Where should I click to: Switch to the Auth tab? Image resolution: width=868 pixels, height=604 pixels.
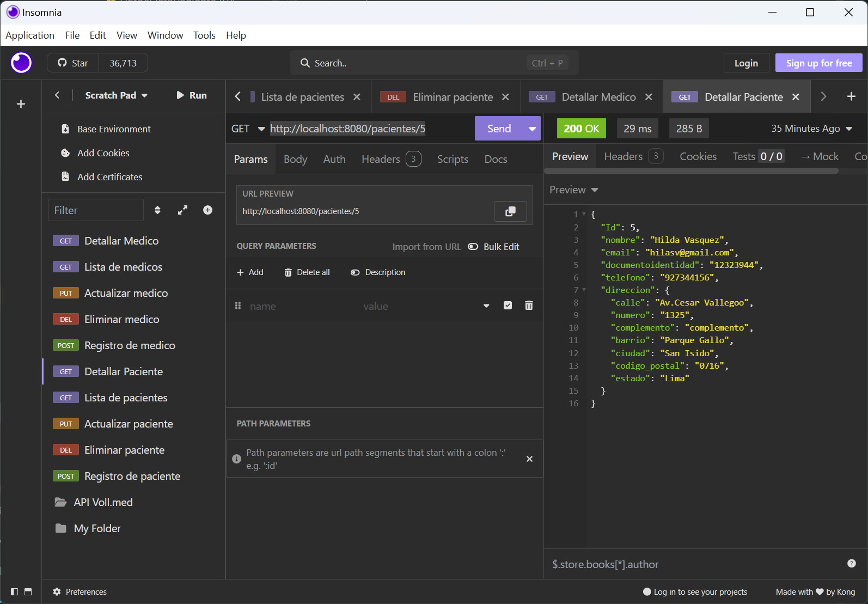pyautogui.click(x=334, y=159)
